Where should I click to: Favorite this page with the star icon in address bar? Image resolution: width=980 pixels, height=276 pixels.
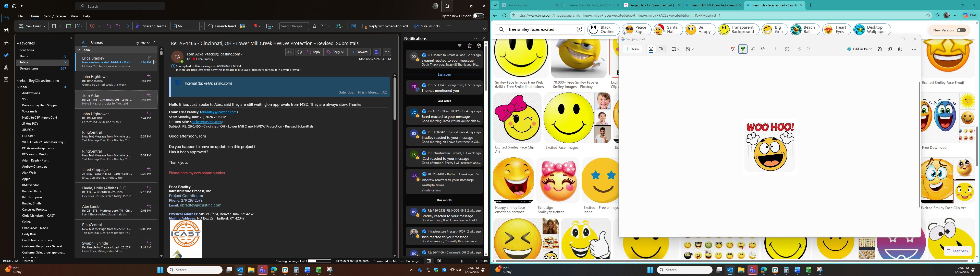(x=928, y=16)
